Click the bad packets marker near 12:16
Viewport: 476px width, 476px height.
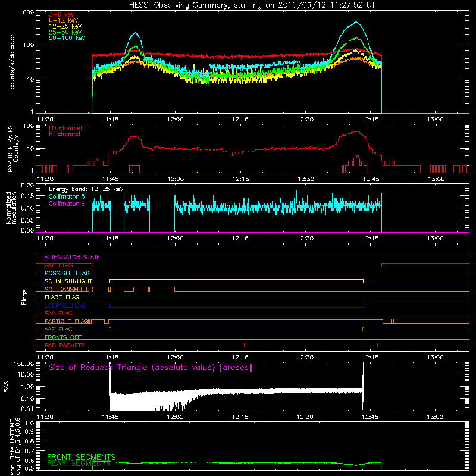click(245, 345)
